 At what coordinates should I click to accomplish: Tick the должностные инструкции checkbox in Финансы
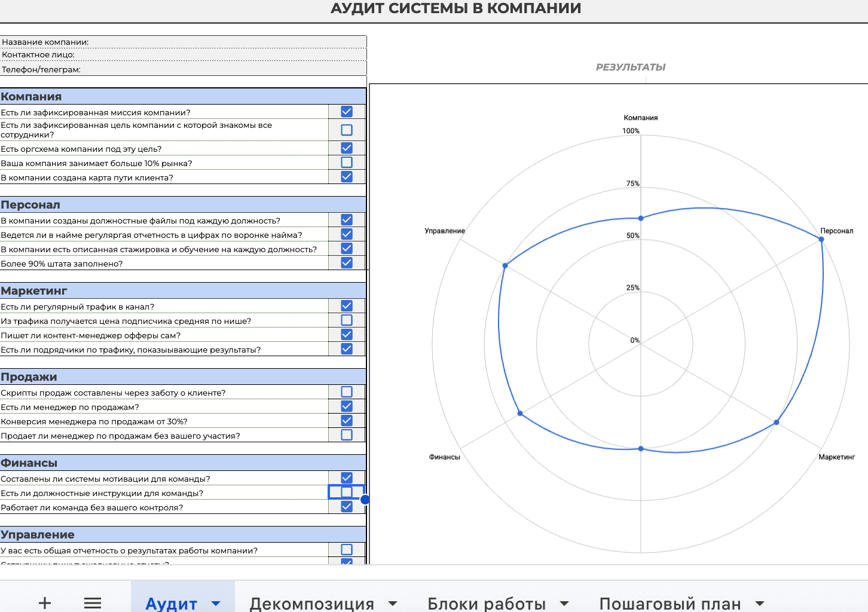tap(347, 492)
